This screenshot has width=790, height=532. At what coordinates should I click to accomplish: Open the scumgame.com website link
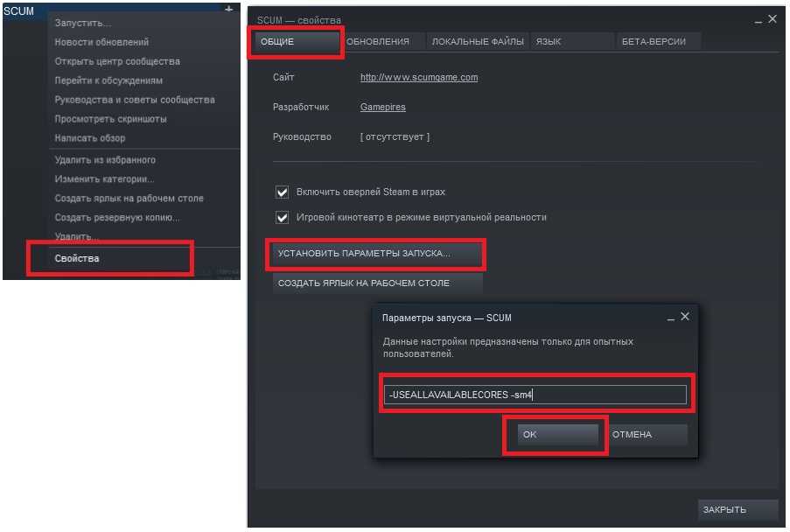point(419,77)
